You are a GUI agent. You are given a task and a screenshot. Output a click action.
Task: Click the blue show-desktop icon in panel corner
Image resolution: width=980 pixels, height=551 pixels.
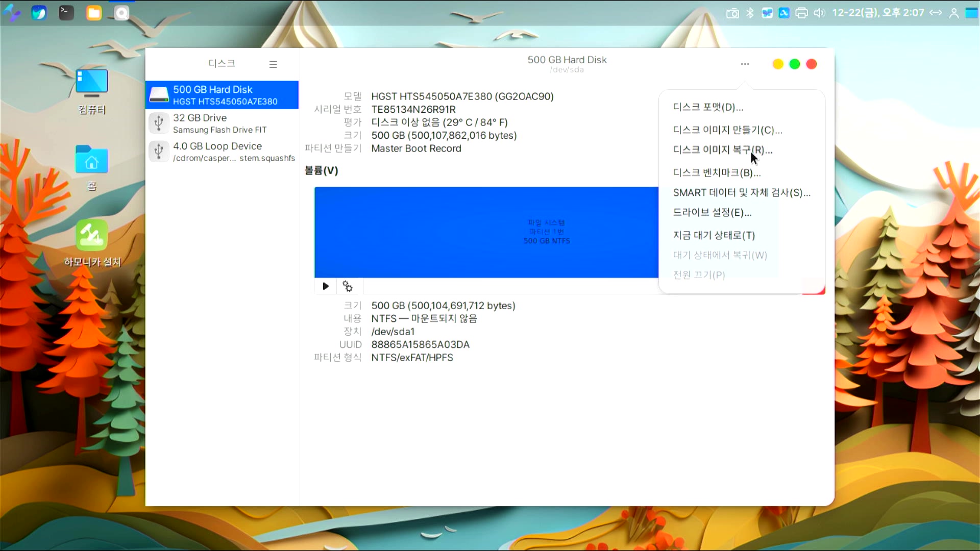[971, 13]
